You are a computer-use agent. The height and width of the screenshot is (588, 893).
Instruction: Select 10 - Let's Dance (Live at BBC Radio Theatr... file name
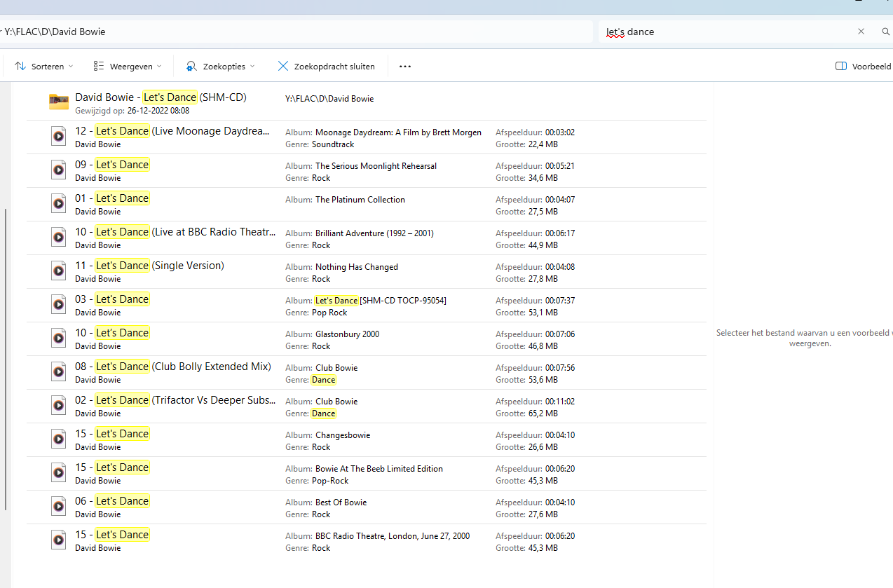point(175,232)
